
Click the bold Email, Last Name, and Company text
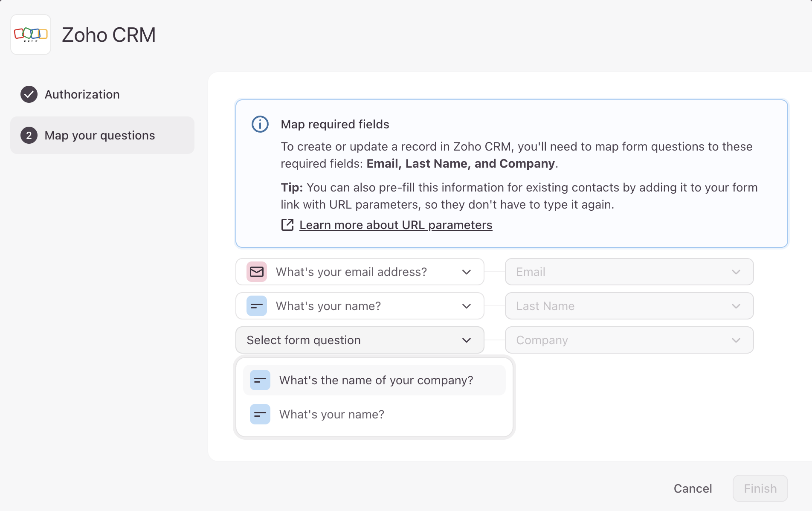(461, 164)
